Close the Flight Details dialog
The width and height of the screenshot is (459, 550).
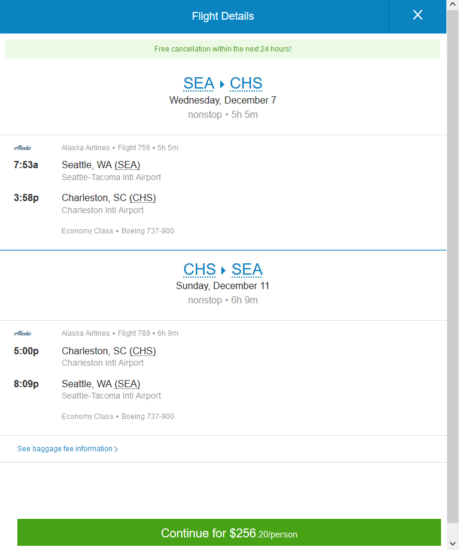click(417, 15)
